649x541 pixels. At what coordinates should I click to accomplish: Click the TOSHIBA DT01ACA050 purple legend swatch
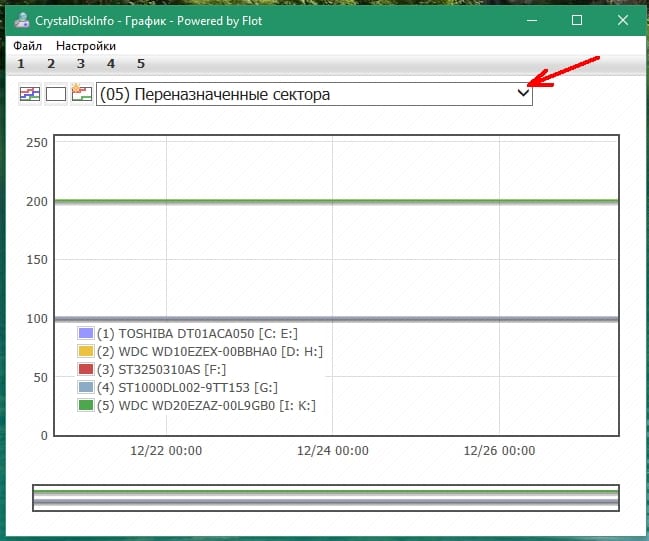tap(86, 333)
